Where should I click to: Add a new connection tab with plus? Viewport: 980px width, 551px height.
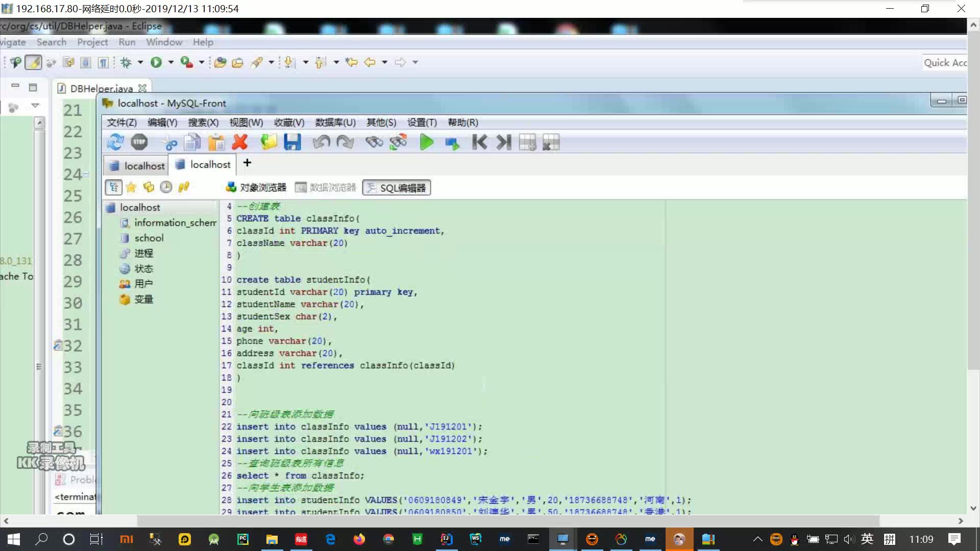coord(247,163)
